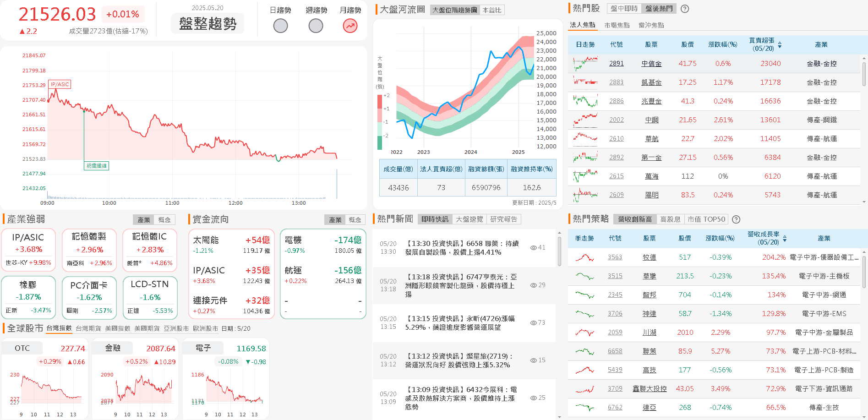868x420 pixels.
Task: Toggle 產業強弱 panel to 概念 view
Action: pyautogui.click(x=164, y=220)
